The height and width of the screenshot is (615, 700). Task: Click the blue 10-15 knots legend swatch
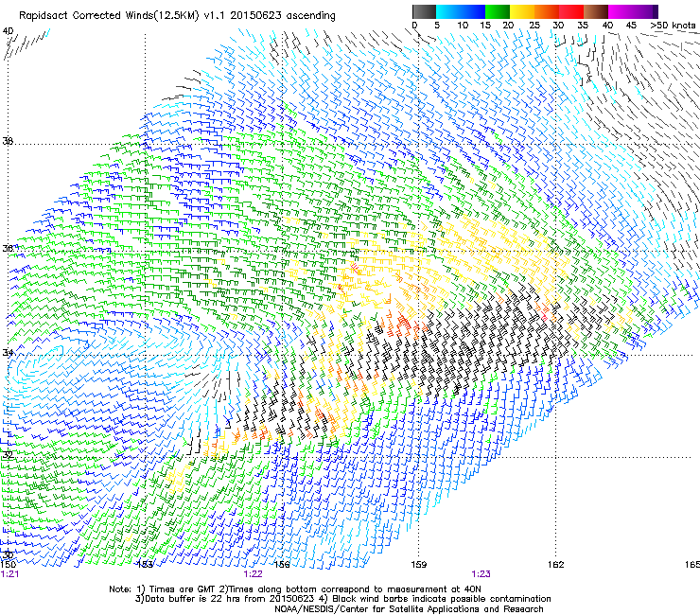pos(473,11)
